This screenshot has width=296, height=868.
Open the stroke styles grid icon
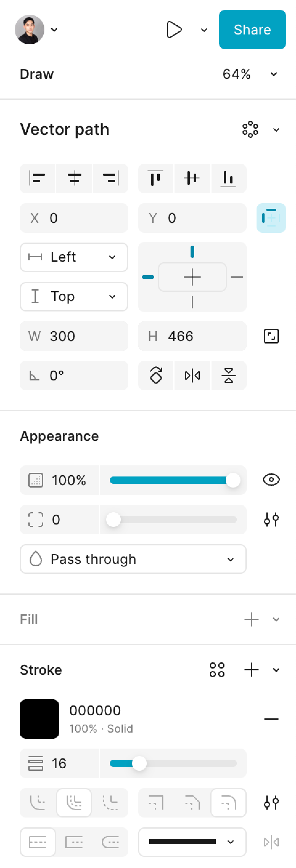pyautogui.click(x=217, y=669)
